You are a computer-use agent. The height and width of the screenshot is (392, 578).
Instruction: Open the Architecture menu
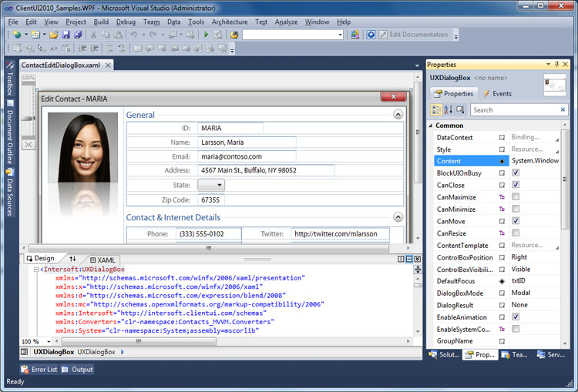coord(230,22)
